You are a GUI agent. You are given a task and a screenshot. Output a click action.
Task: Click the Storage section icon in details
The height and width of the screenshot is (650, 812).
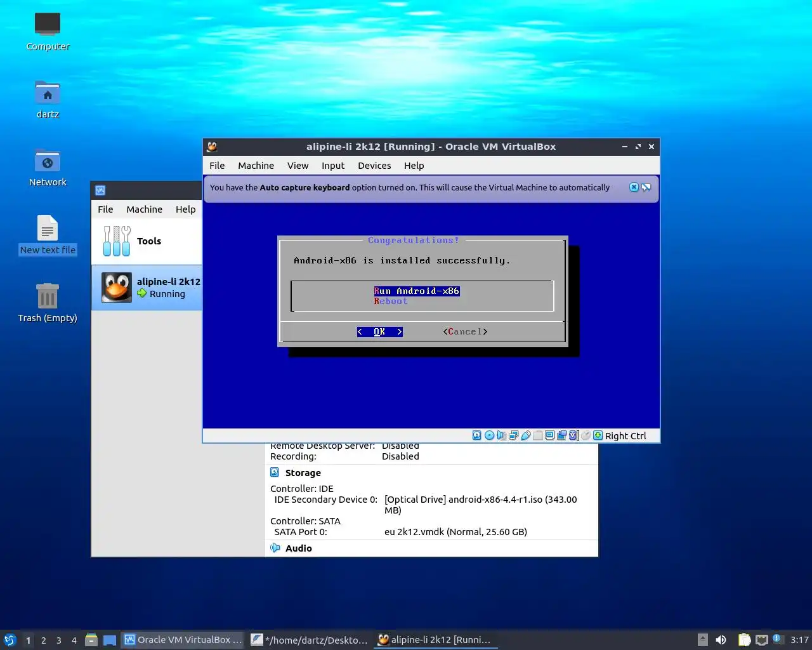(275, 472)
